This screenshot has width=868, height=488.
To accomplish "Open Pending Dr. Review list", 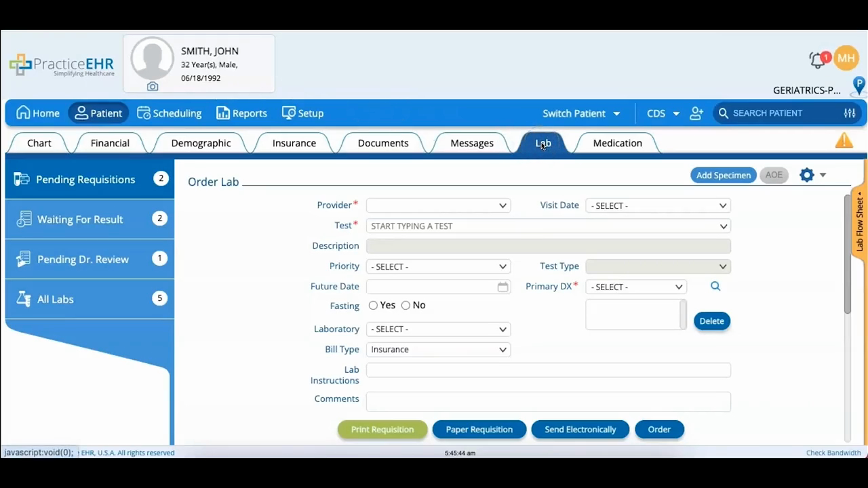I will (x=90, y=259).
